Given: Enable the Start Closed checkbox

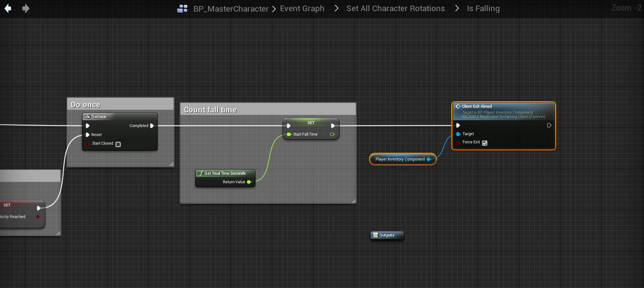Looking at the screenshot, I should [x=118, y=144].
